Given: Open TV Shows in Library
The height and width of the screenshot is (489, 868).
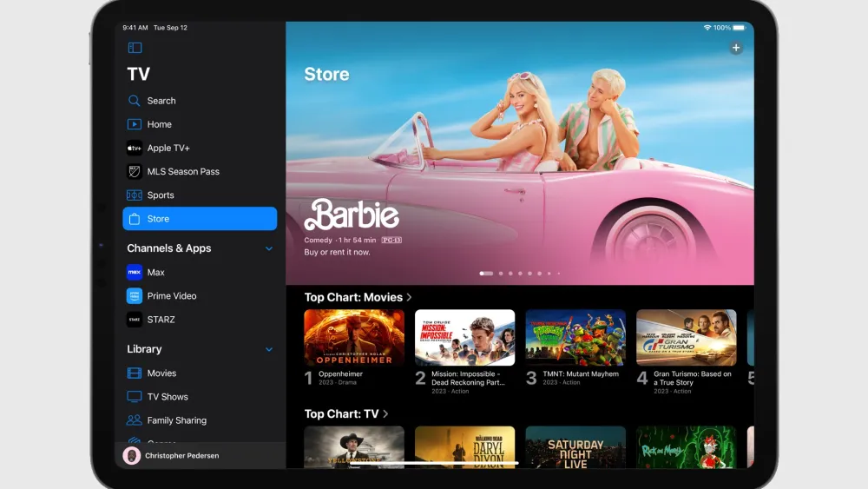Looking at the screenshot, I should pos(167,397).
